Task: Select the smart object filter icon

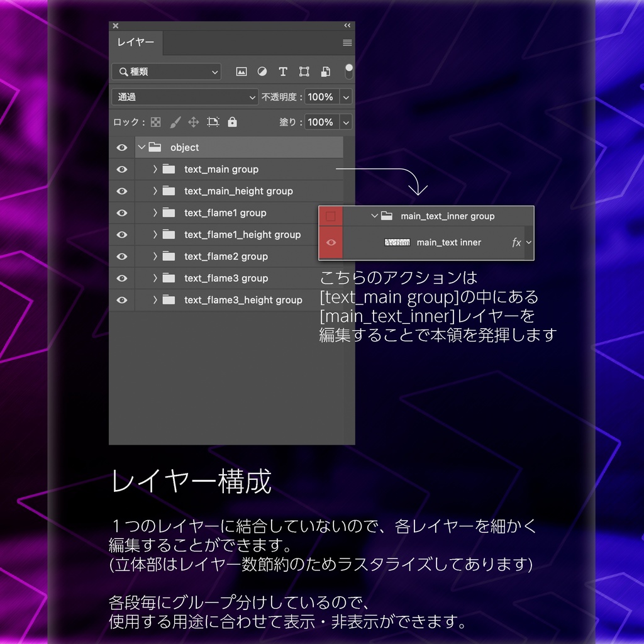Action: click(325, 72)
